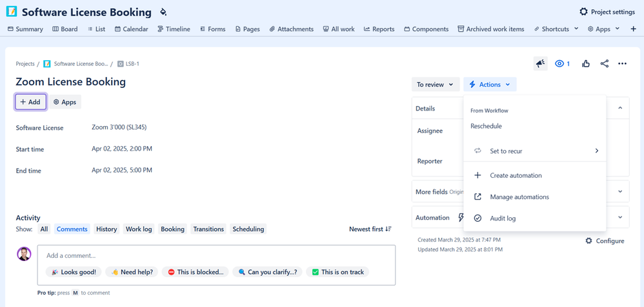Image resolution: width=644 pixels, height=307 pixels.
Task: Expand the More fields section
Action: 620,191
